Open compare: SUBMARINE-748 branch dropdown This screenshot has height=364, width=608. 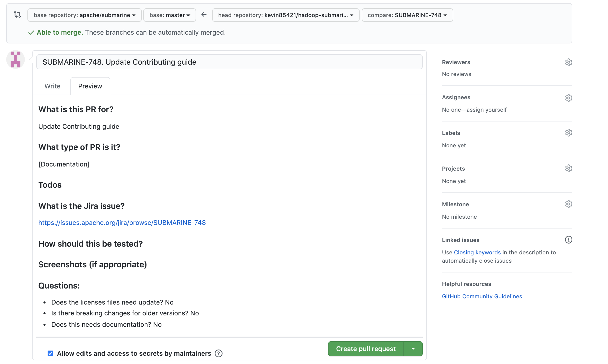[x=407, y=15]
